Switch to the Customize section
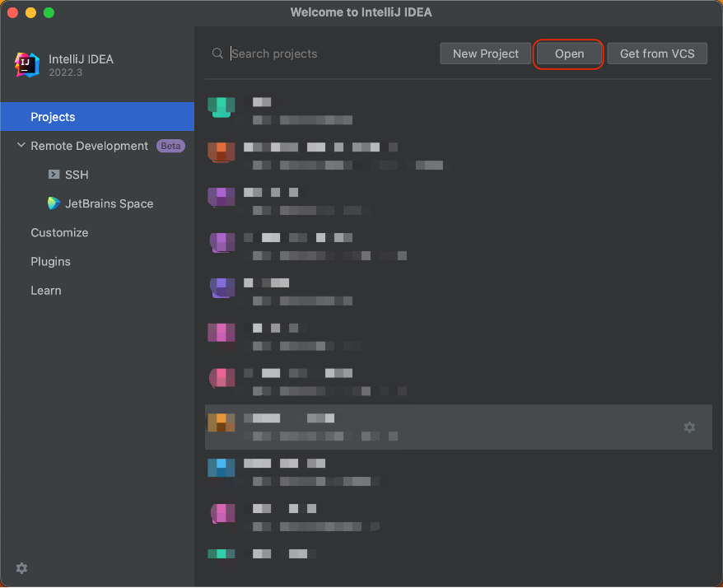 pyautogui.click(x=59, y=232)
